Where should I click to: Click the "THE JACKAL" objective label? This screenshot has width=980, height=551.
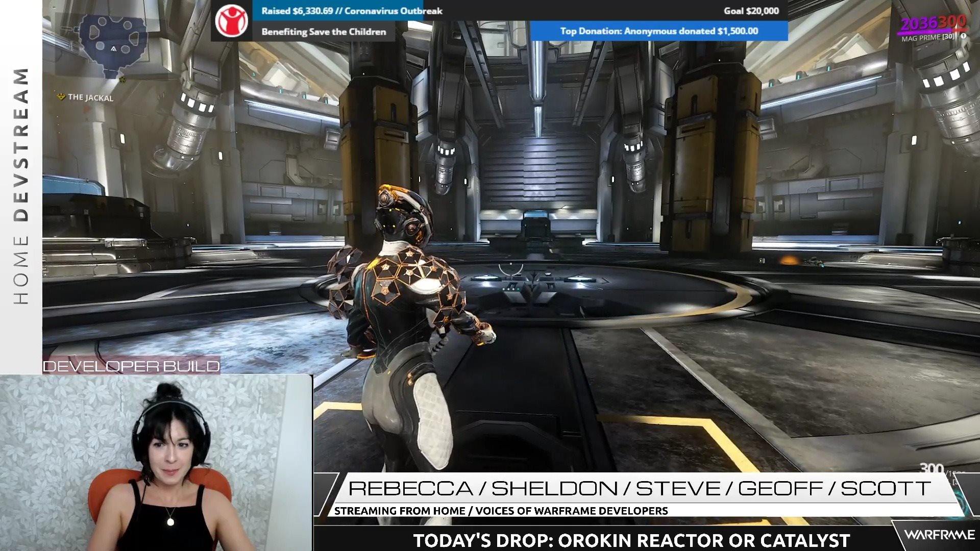(x=90, y=97)
